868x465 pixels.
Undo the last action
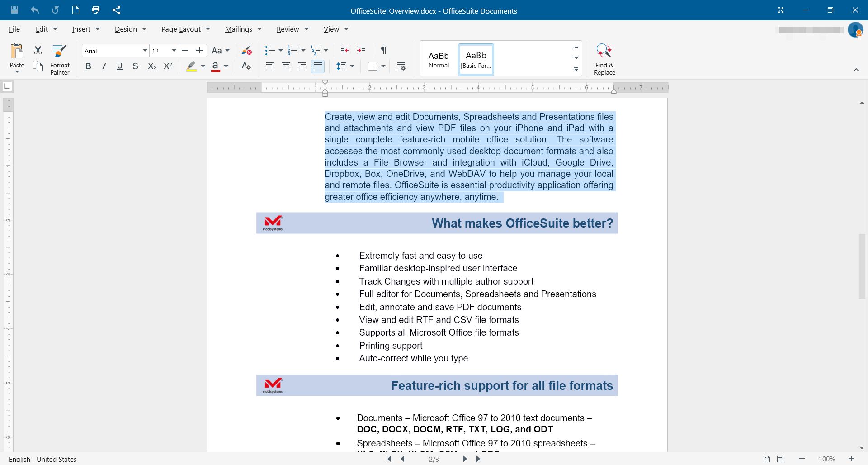point(35,10)
